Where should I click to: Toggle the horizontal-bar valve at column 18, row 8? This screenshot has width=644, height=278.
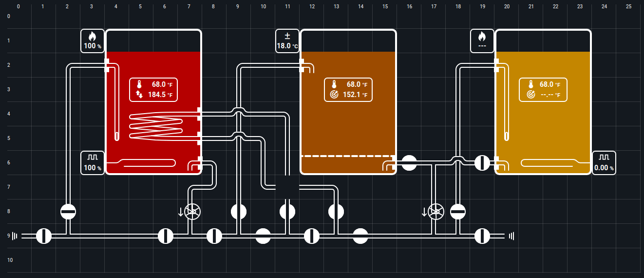coord(458,212)
